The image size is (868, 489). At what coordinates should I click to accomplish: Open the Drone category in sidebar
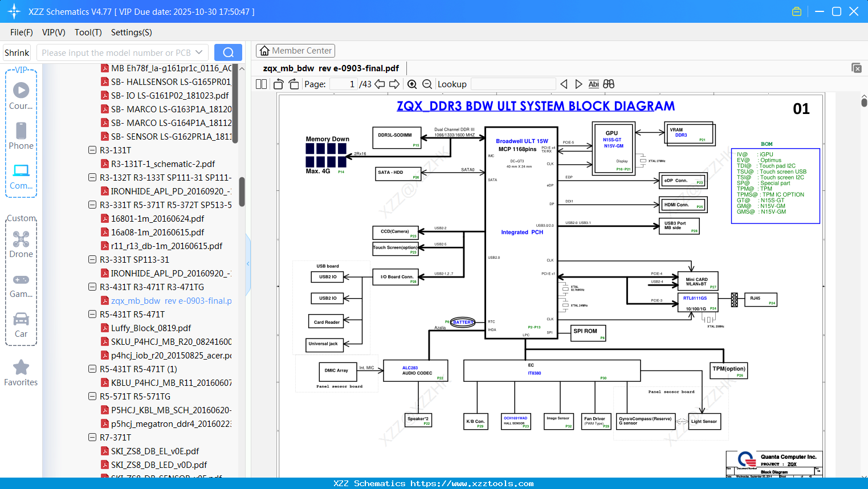(x=21, y=244)
